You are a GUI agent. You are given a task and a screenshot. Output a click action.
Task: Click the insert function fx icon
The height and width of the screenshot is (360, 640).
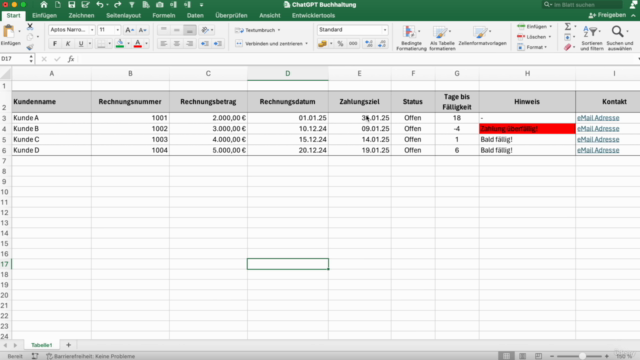click(71, 59)
